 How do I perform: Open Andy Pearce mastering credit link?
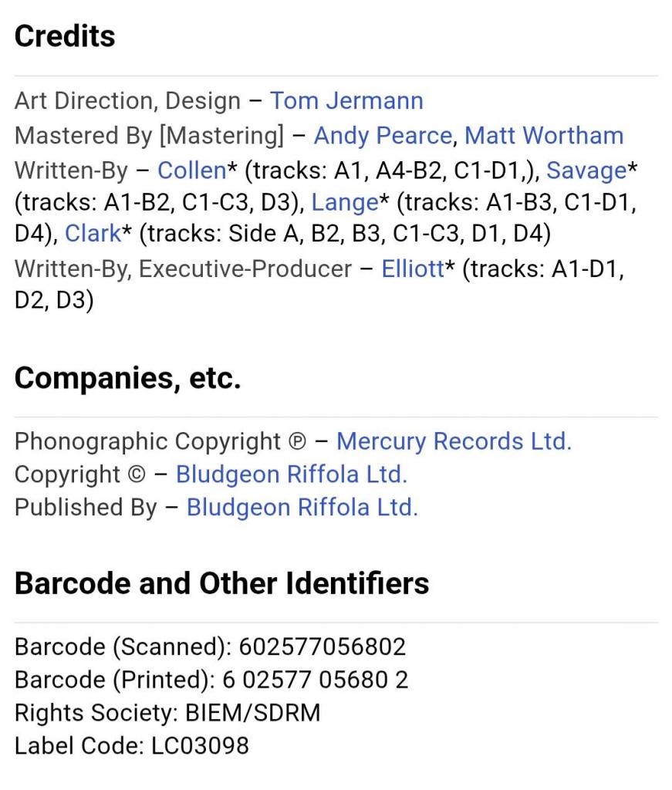pyautogui.click(x=383, y=136)
